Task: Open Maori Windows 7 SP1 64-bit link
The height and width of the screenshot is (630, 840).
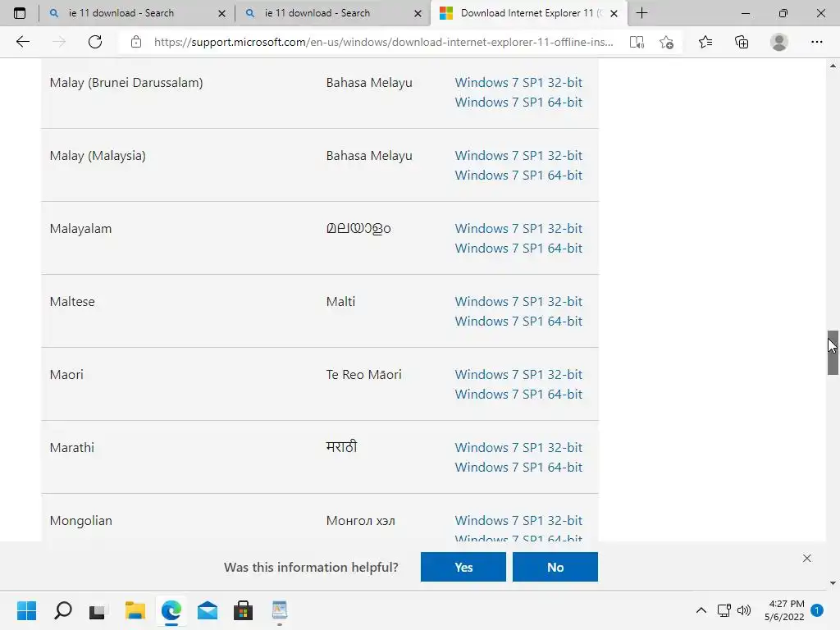Action: [518, 395]
